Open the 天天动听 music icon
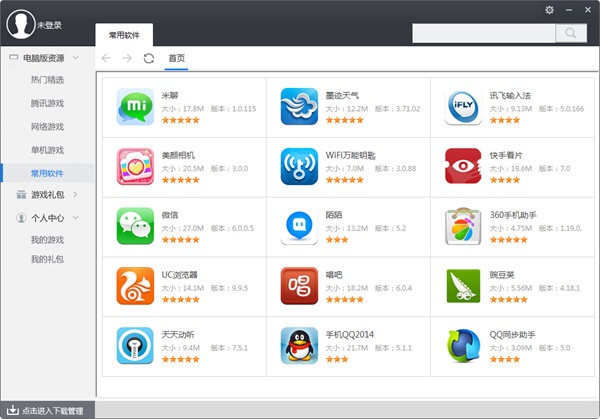Screen dimensions: 600x419 point(135,346)
